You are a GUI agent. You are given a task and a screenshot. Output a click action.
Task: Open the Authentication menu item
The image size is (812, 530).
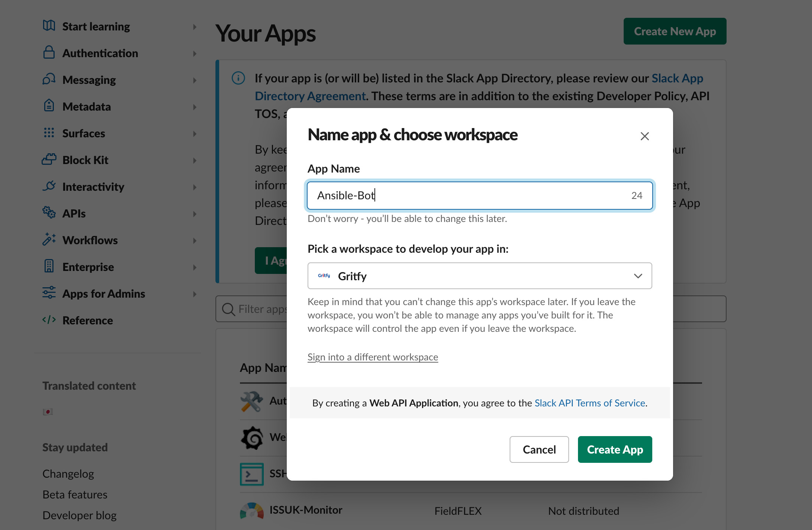click(x=100, y=53)
